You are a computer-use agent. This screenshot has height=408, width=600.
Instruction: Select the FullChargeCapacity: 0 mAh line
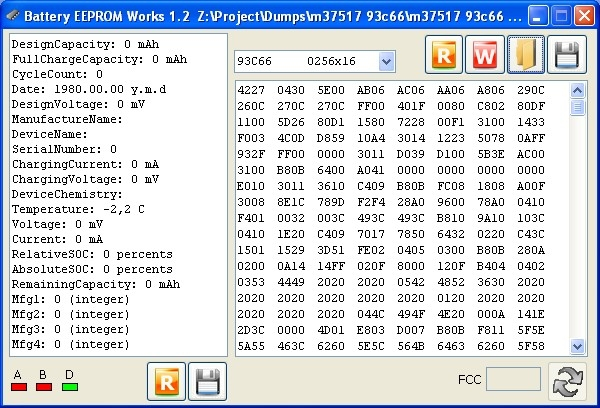pos(99,59)
